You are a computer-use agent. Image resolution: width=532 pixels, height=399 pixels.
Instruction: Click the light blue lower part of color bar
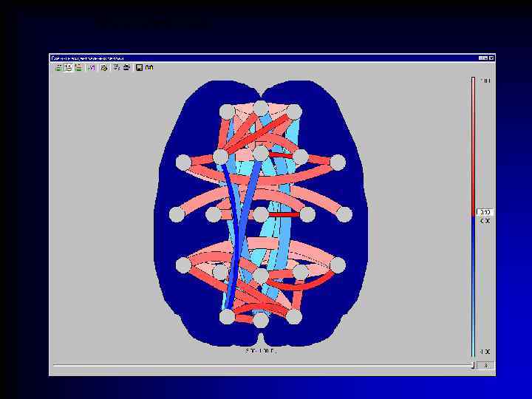(474, 285)
